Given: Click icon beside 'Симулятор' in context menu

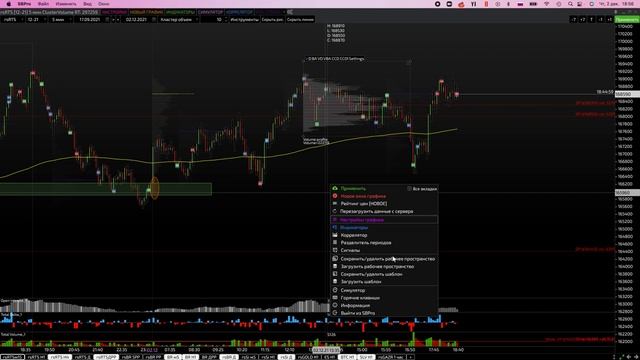Looking at the screenshot, I should point(335,290).
